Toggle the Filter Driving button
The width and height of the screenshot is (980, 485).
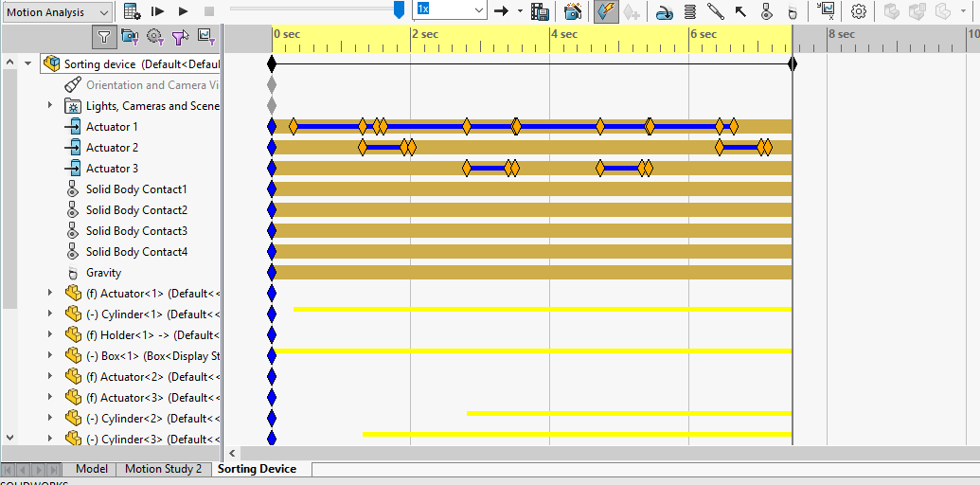click(155, 37)
